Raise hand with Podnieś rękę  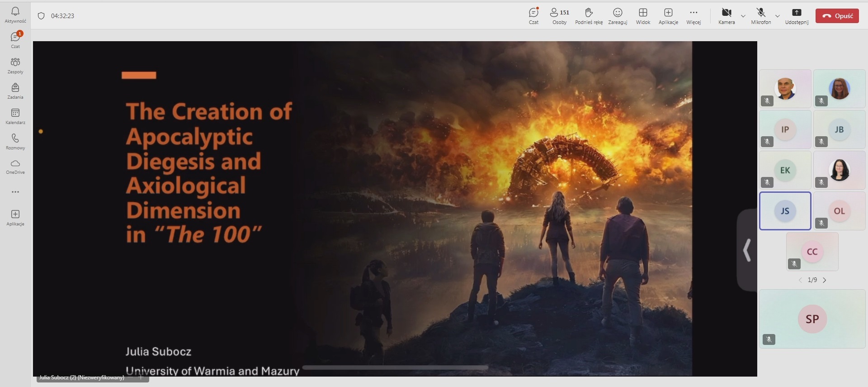(589, 16)
